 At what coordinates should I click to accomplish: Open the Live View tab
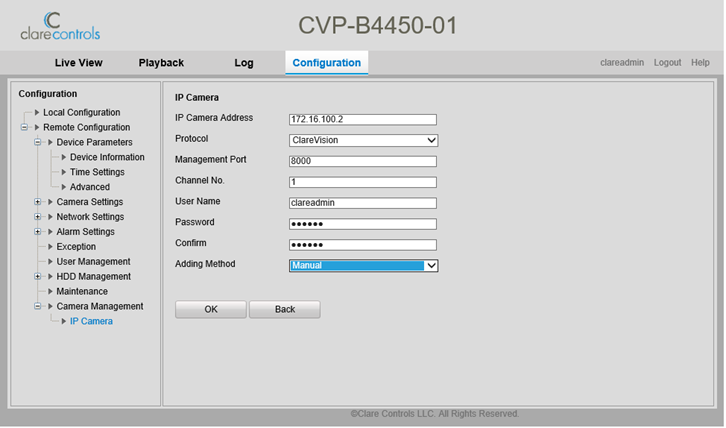coord(78,63)
